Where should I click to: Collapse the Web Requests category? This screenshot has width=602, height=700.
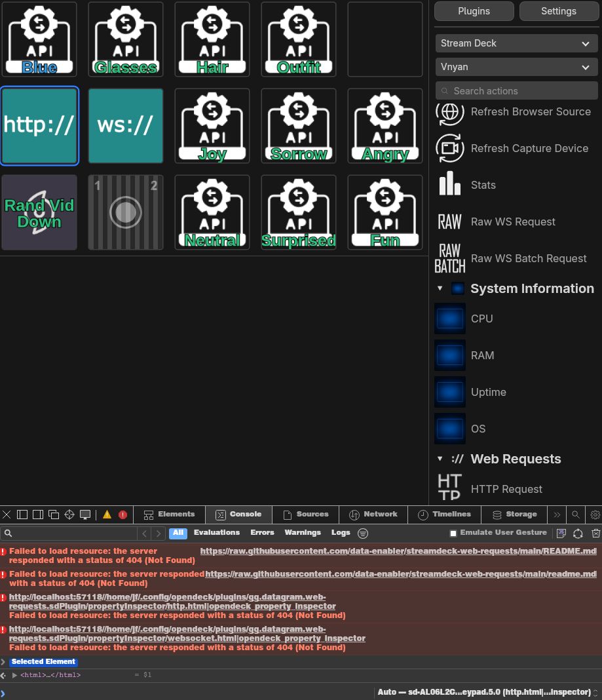[440, 459]
